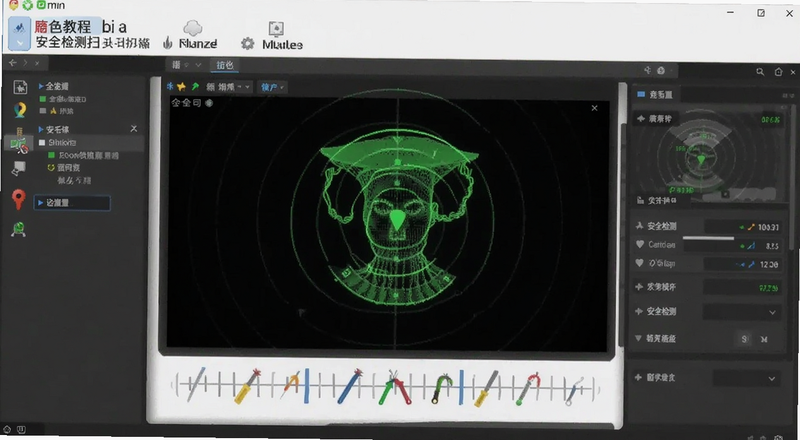Image resolution: width=800 pixels, height=440 pixels.
Task: Click the cloud icon above Rianzel
Action: click(193, 28)
